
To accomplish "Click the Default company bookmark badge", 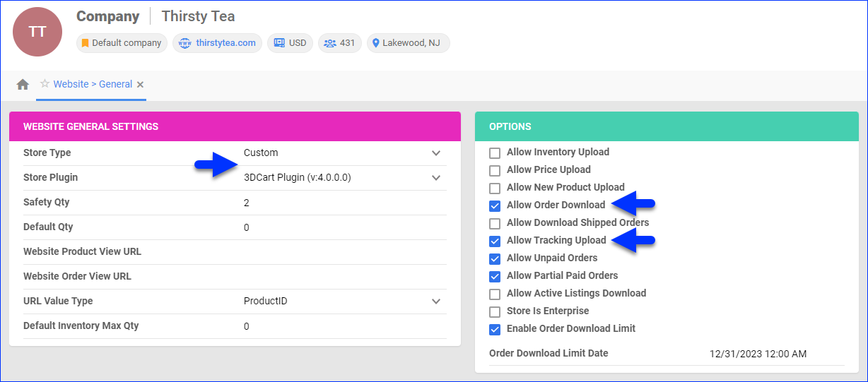I will click(x=122, y=43).
